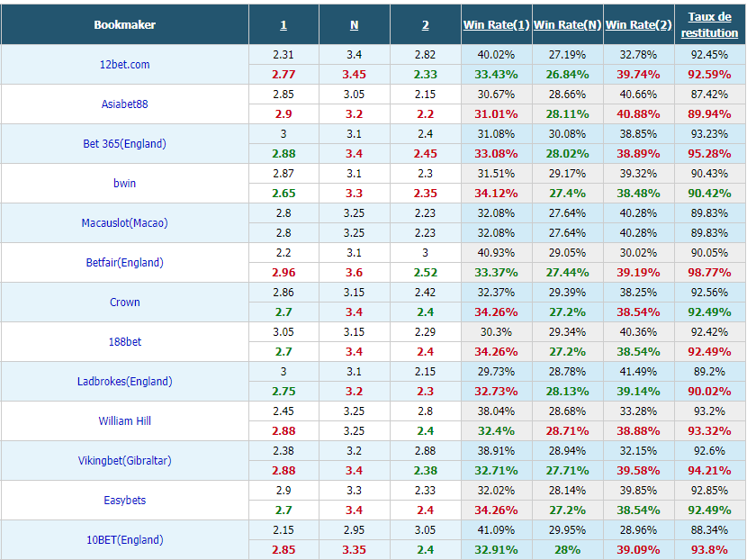Click 12bet.com win rate 40.02%
747x560 pixels.
tap(497, 55)
